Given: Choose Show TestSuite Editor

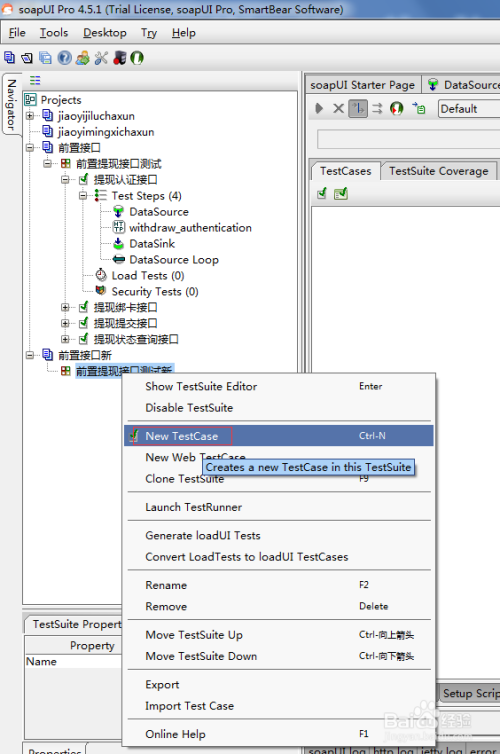Looking at the screenshot, I should click(x=278, y=386).
